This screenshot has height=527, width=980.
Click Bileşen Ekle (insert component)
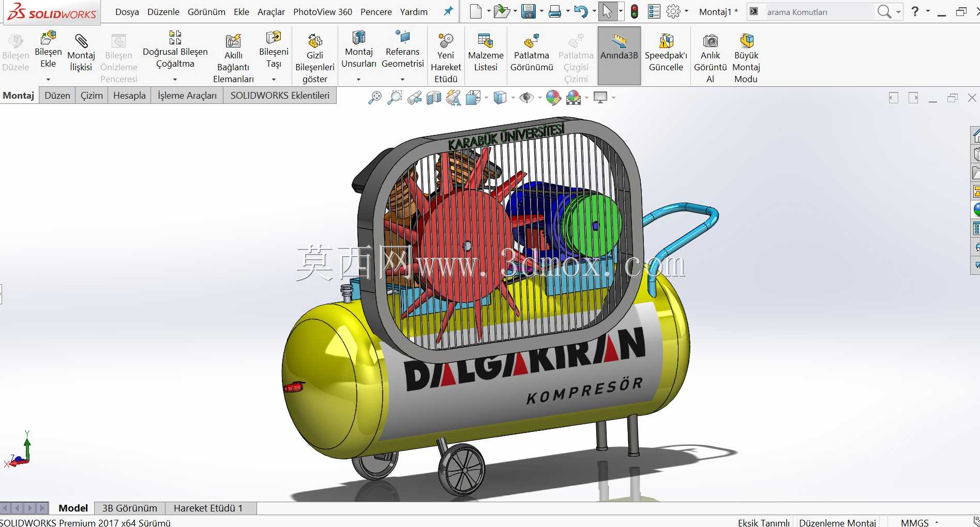(48, 50)
